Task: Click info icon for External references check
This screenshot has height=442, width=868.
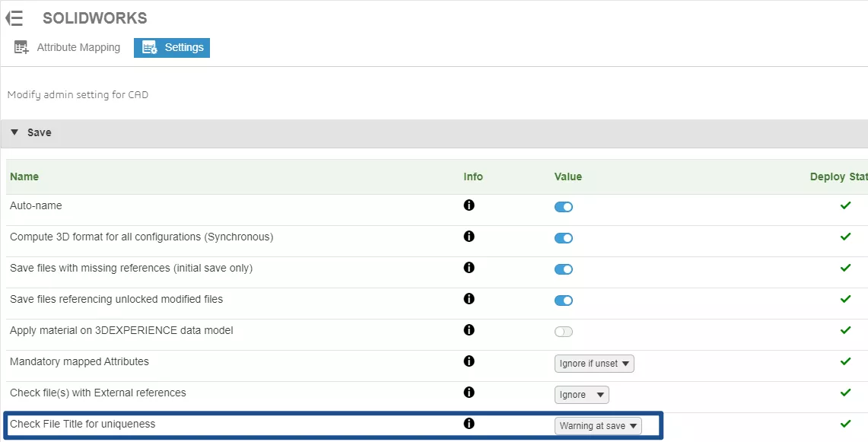Action: click(469, 393)
